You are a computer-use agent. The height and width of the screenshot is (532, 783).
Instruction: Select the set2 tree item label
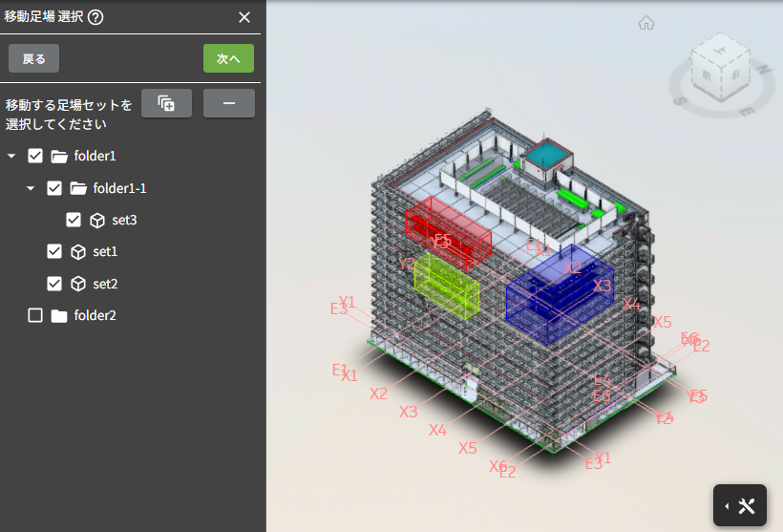tap(105, 284)
